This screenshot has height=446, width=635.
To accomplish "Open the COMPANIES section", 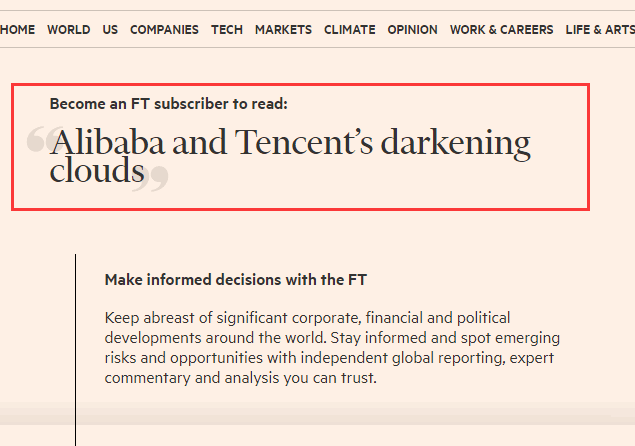I will pyautogui.click(x=164, y=30).
